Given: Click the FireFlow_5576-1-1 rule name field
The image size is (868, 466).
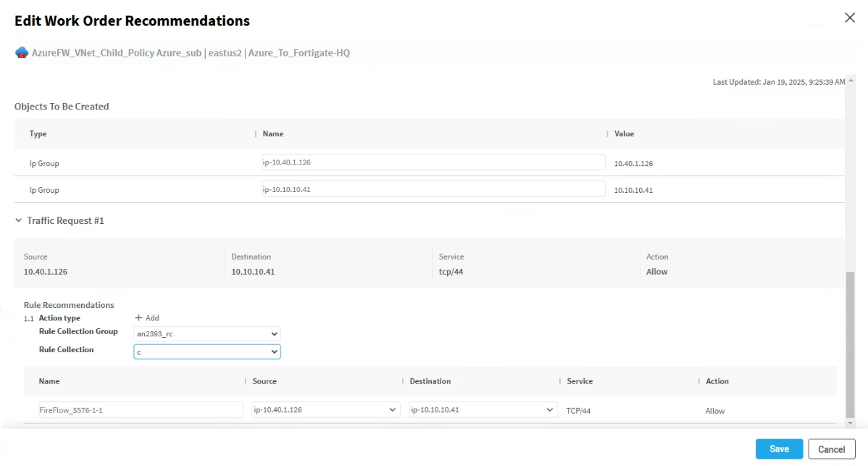Looking at the screenshot, I should 141,410.
